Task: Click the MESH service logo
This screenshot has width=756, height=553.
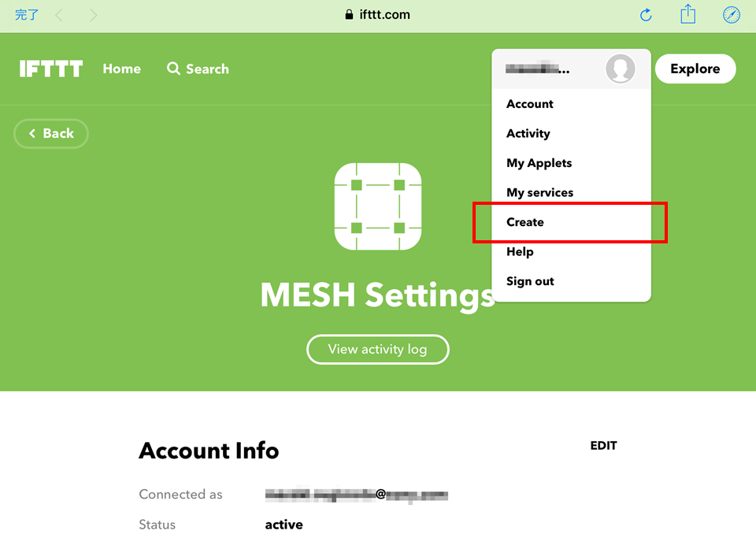Action: (x=378, y=206)
